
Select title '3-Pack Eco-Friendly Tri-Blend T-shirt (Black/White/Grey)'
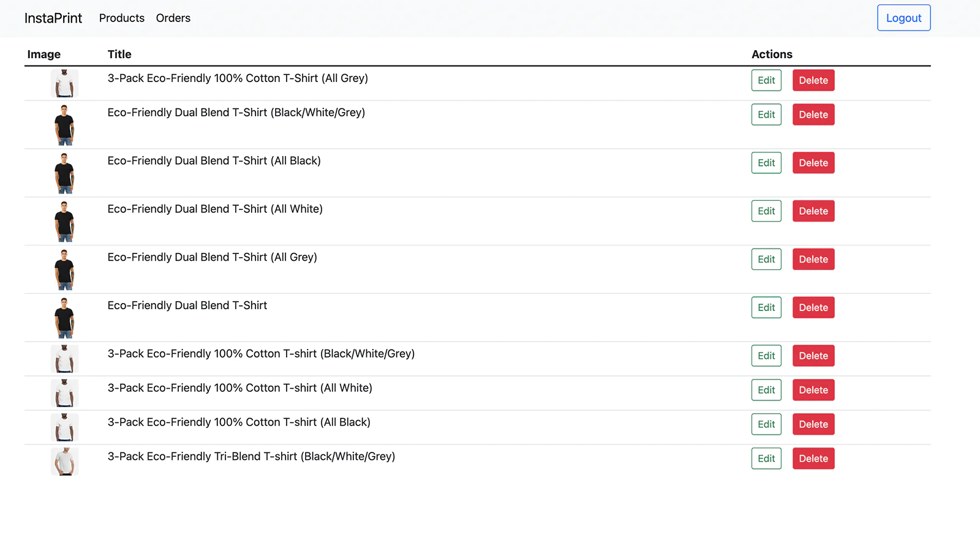click(x=252, y=457)
